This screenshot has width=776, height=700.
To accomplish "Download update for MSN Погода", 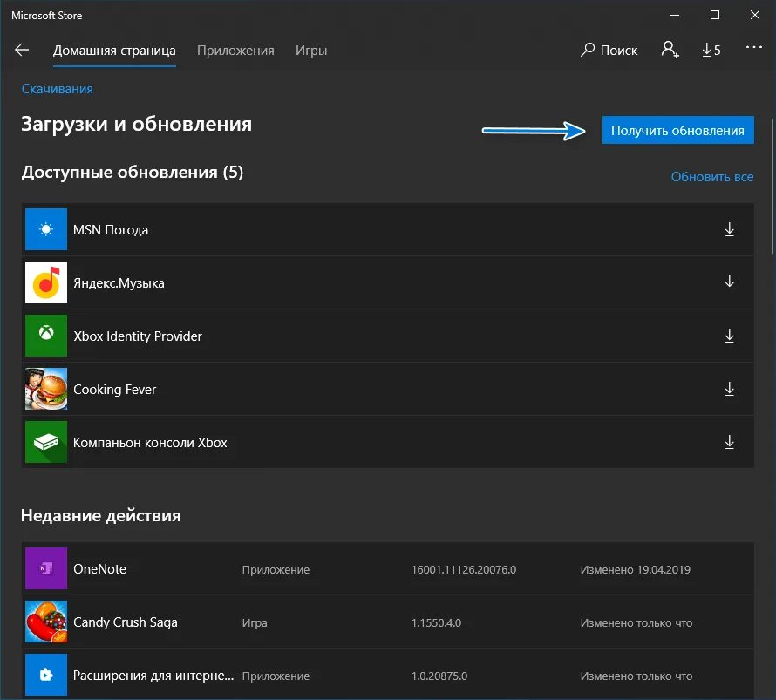I will click(729, 229).
